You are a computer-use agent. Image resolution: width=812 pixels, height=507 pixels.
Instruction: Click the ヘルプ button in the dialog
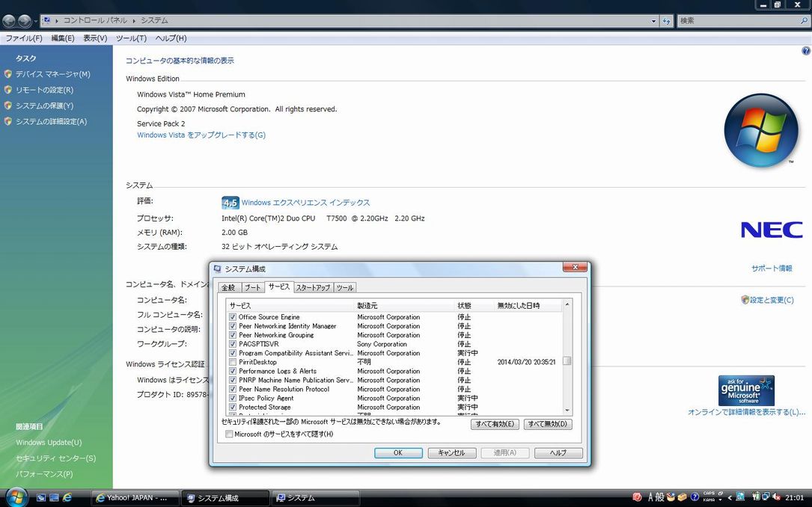(x=558, y=452)
